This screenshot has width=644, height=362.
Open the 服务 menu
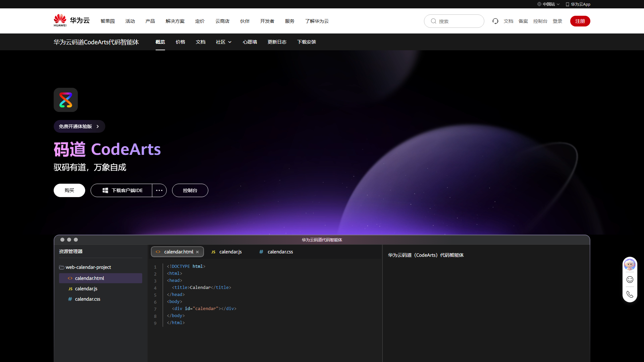pyautogui.click(x=290, y=21)
